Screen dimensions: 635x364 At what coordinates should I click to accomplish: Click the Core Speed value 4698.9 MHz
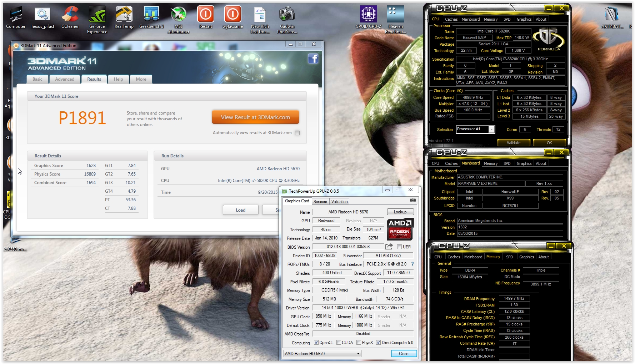click(x=473, y=97)
